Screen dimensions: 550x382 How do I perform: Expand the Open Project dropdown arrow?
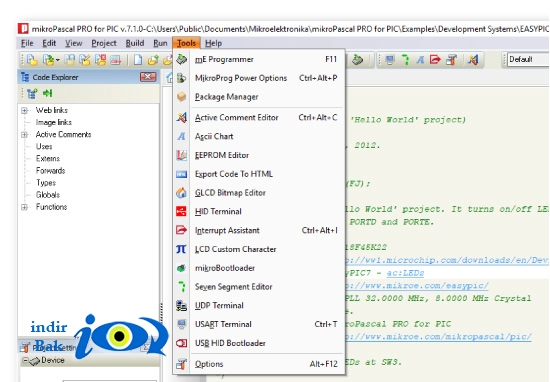(x=58, y=60)
